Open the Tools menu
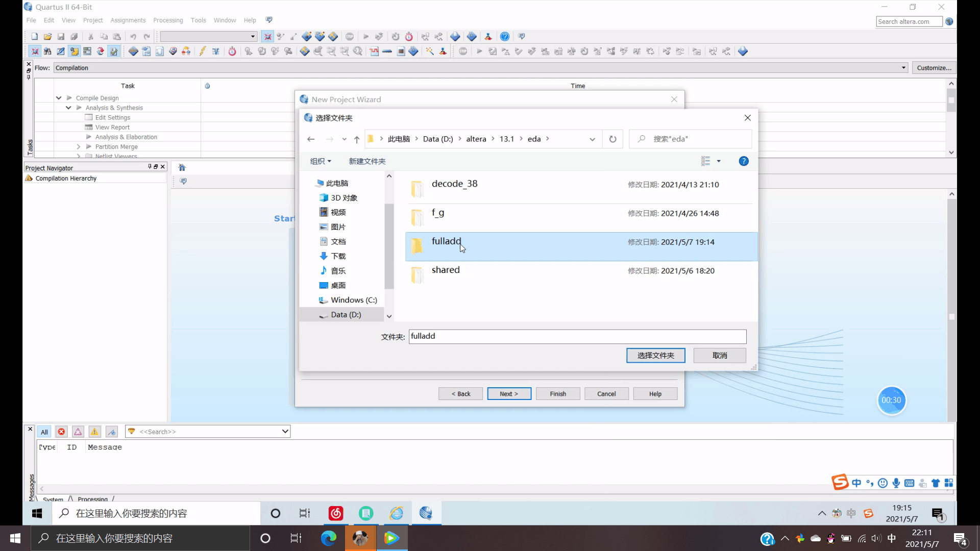980x551 pixels. tap(199, 20)
